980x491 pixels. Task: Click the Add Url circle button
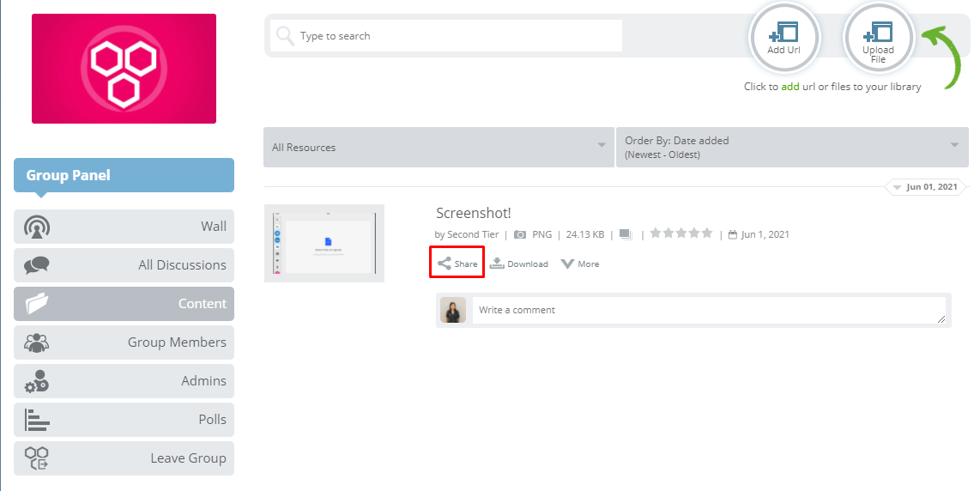tap(783, 39)
